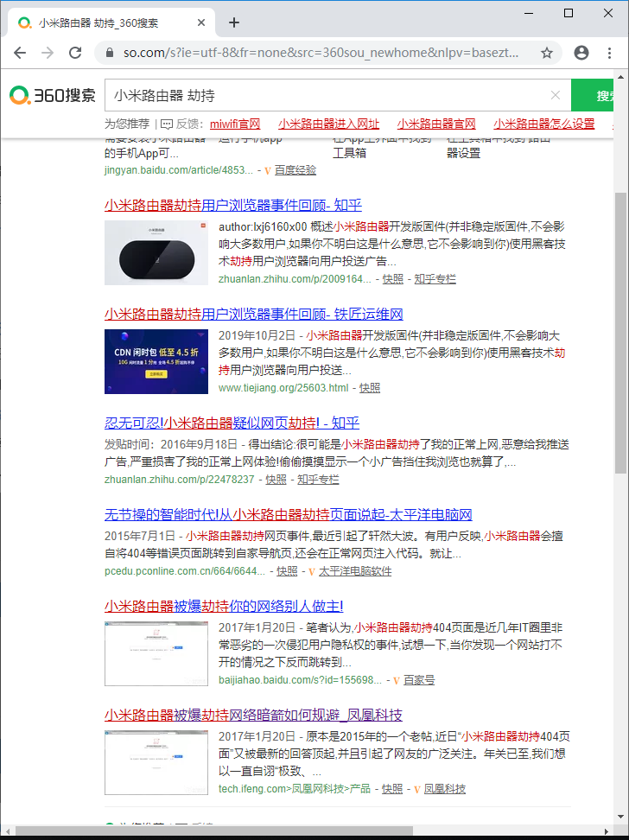Reload the current page
The image size is (629, 840).
coord(75,53)
